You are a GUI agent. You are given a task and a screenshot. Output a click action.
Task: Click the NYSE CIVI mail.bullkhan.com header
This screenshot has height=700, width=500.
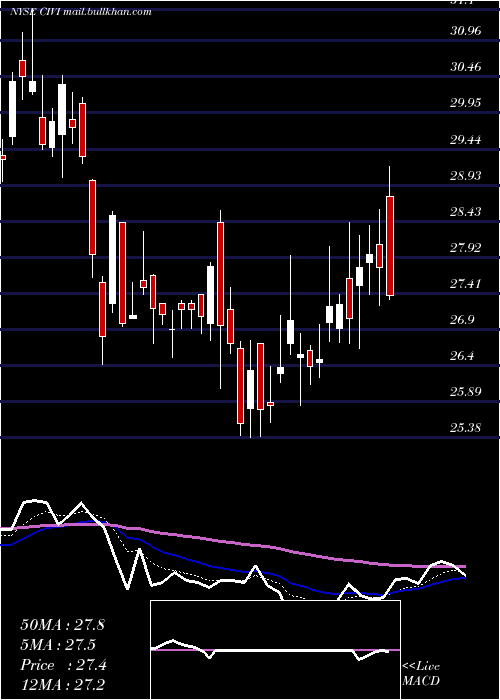[x=81, y=12]
